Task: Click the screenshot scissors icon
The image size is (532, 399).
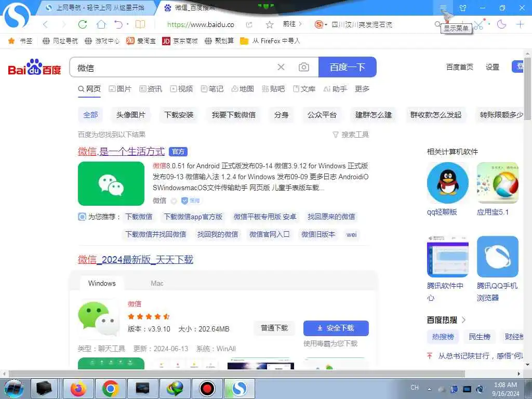Action: click(478, 25)
